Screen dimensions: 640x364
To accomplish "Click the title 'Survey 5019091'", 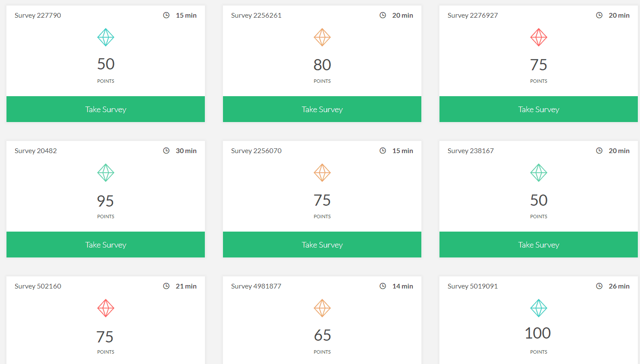I will (473, 286).
